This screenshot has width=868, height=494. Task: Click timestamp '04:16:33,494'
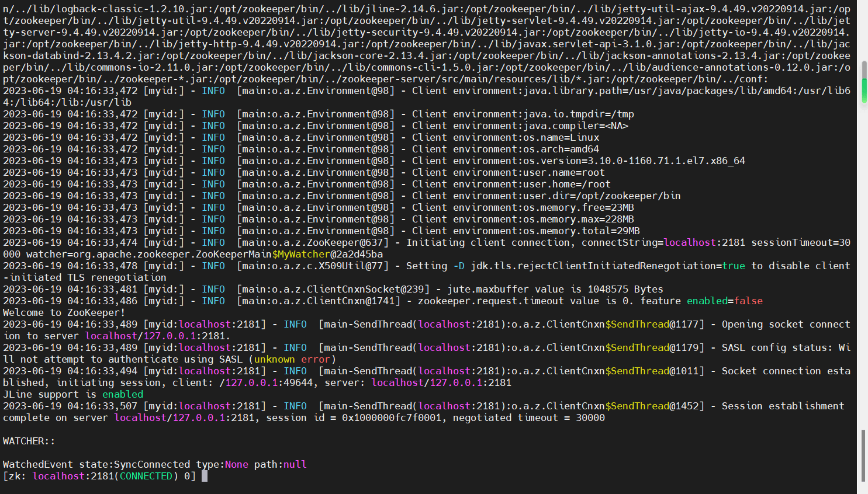102,371
